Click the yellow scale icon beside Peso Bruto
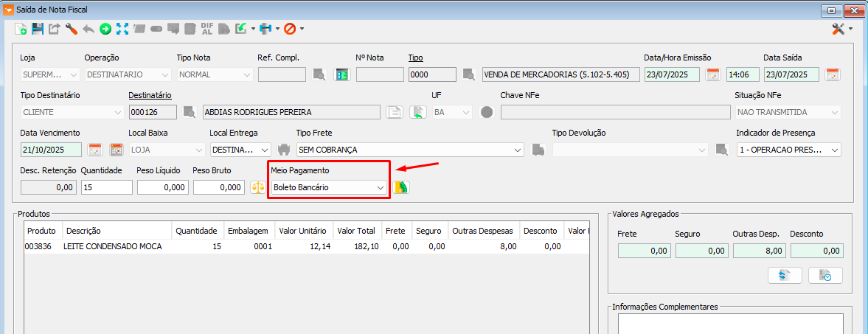868x334 pixels. (x=257, y=187)
